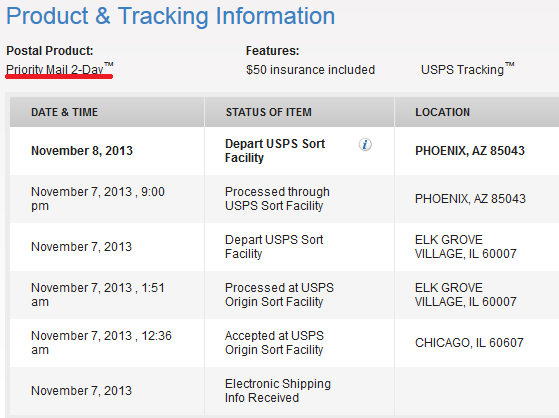Click Electronic Shipping Info Received status
Image resolution: width=559 pixels, height=418 pixels.
pos(278,391)
